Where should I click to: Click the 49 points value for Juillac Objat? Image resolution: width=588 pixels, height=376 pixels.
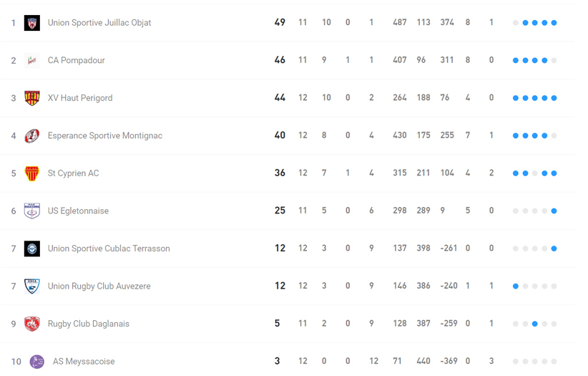tap(280, 23)
